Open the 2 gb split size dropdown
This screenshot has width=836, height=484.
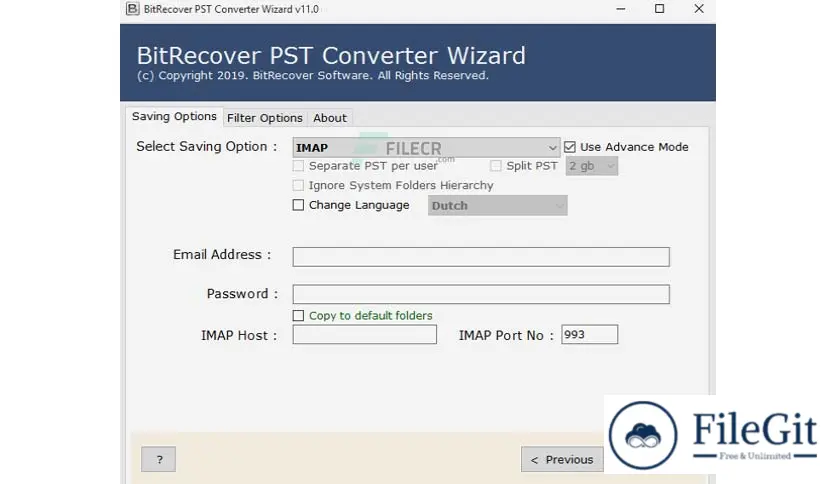point(592,166)
